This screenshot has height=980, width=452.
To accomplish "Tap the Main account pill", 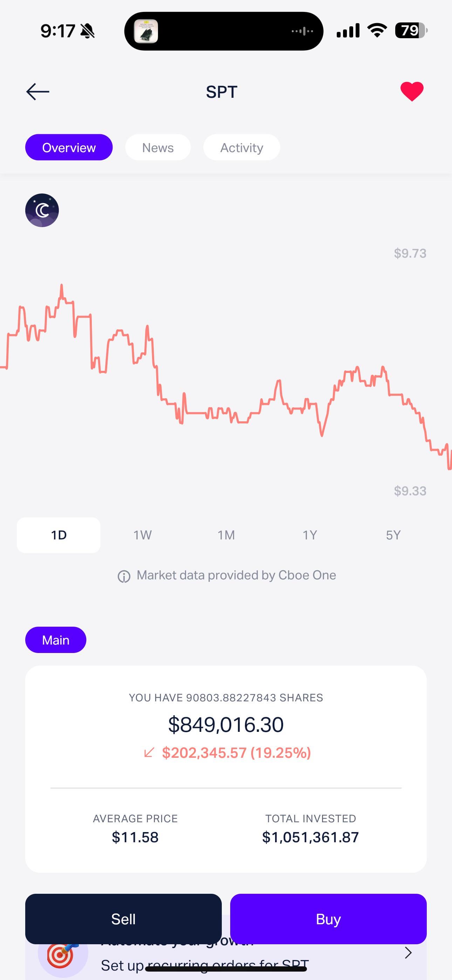I will (x=56, y=640).
